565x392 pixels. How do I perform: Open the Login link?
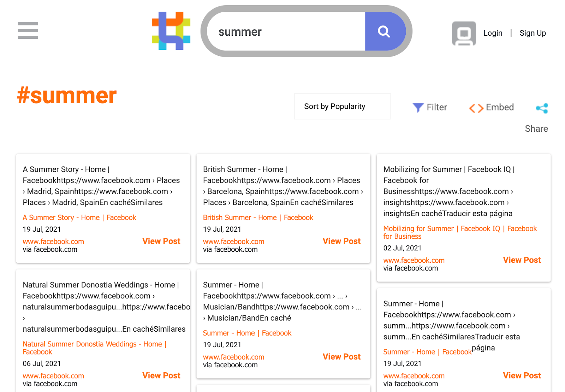tap(493, 33)
